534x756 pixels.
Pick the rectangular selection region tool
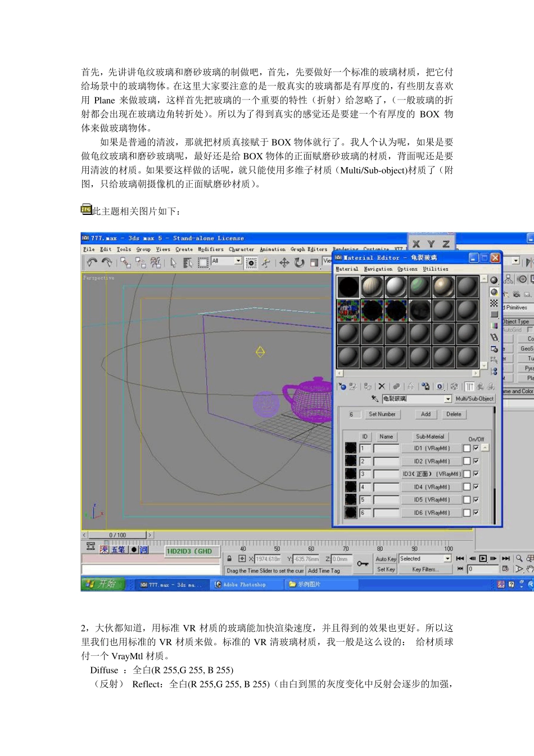click(203, 262)
